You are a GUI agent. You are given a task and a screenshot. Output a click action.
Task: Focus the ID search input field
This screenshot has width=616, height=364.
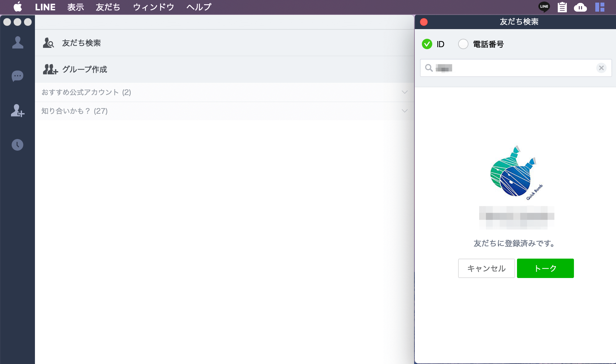pyautogui.click(x=516, y=68)
